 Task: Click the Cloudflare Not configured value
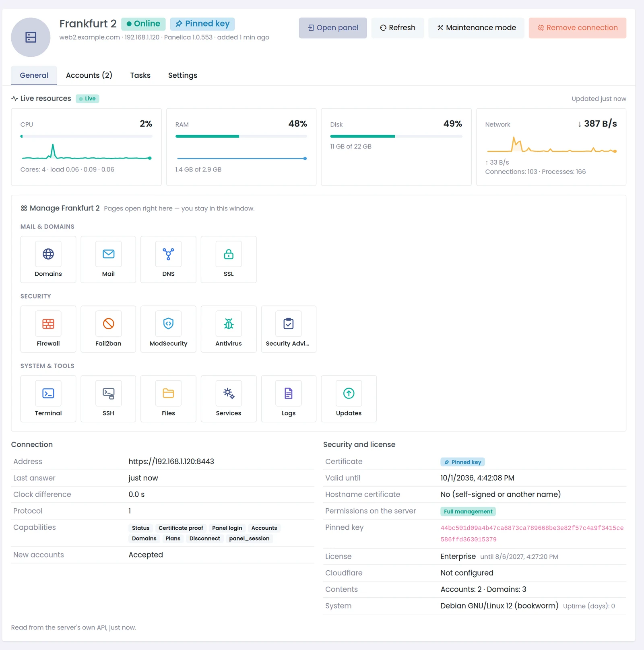pos(467,573)
